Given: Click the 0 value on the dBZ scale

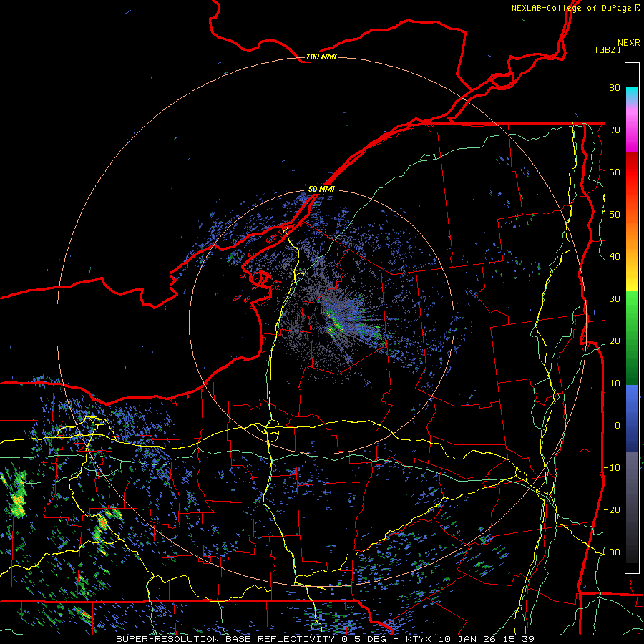Looking at the screenshot, I should point(618,426).
